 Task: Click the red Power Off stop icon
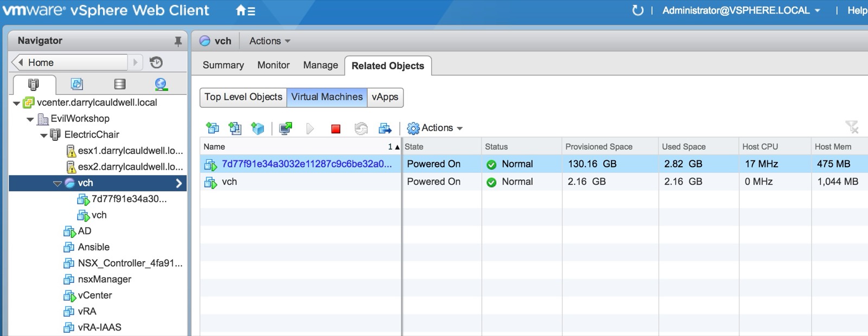tap(336, 128)
